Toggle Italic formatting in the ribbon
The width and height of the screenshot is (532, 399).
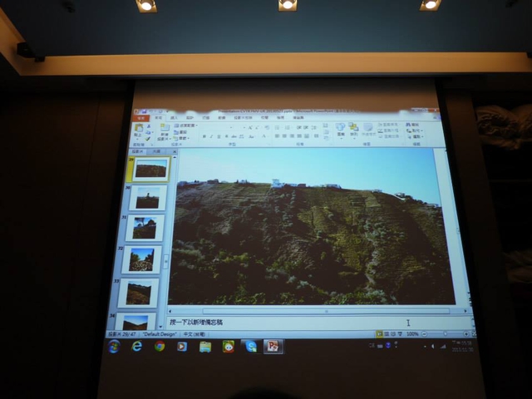point(211,136)
